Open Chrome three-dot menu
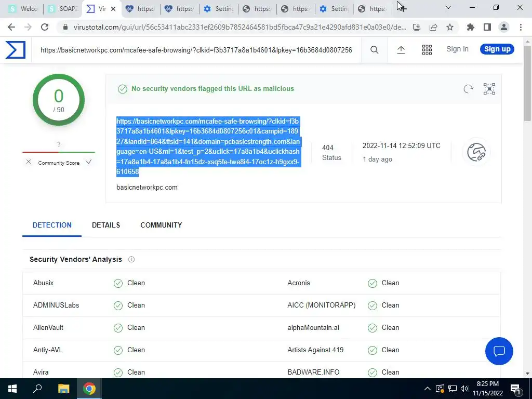The width and height of the screenshot is (532, 399). coord(521,27)
